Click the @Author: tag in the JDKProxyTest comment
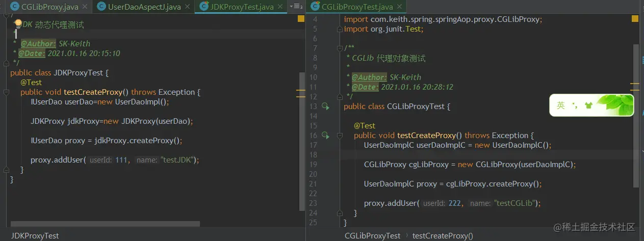Viewport: 644px width, 241px height. pyautogui.click(x=38, y=44)
